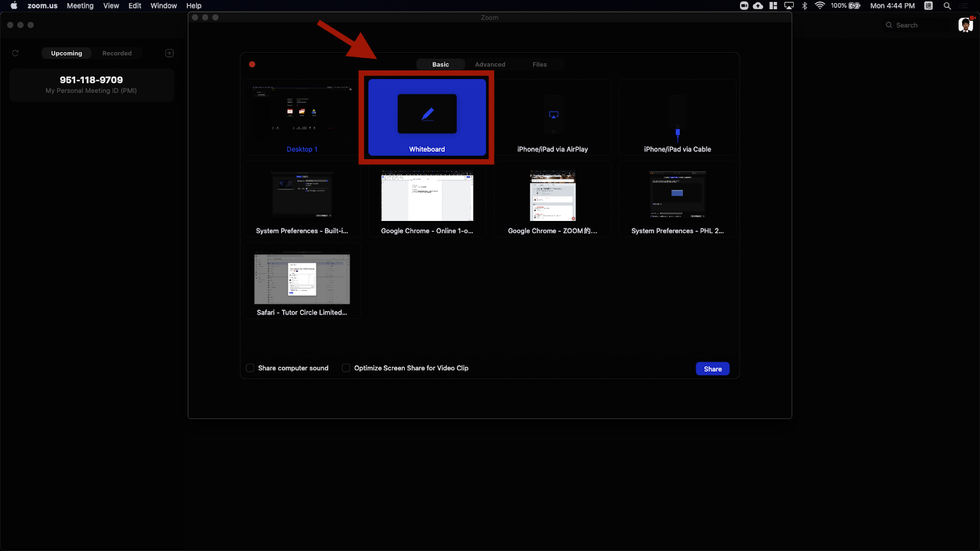The height and width of the screenshot is (551, 980).
Task: Open the Window menu
Action: (x=164, y=6)
